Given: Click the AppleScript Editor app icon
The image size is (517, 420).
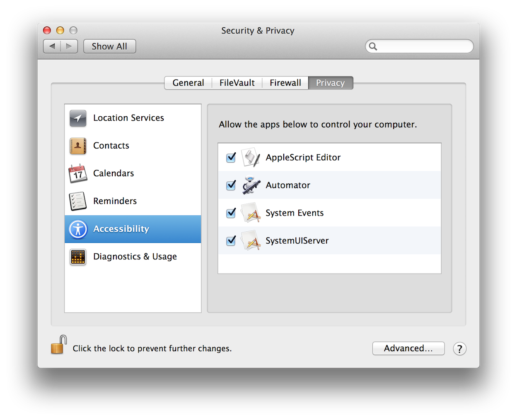Looking at the screenshot, I should pos(251,158).
